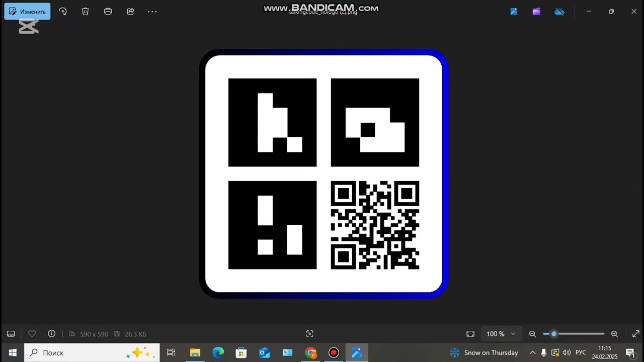Zoom in with the plus magnifier icon
The height and width of the screenshot is (362, 644).
(614, 334)
